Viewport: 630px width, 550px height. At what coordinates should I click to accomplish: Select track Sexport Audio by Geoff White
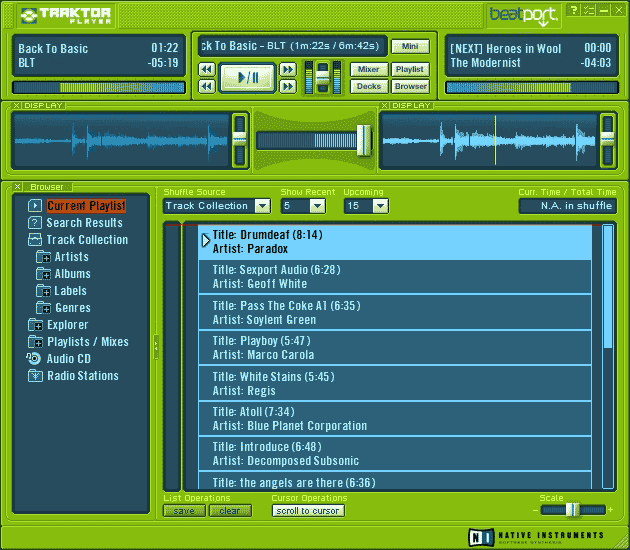[395, 276]
